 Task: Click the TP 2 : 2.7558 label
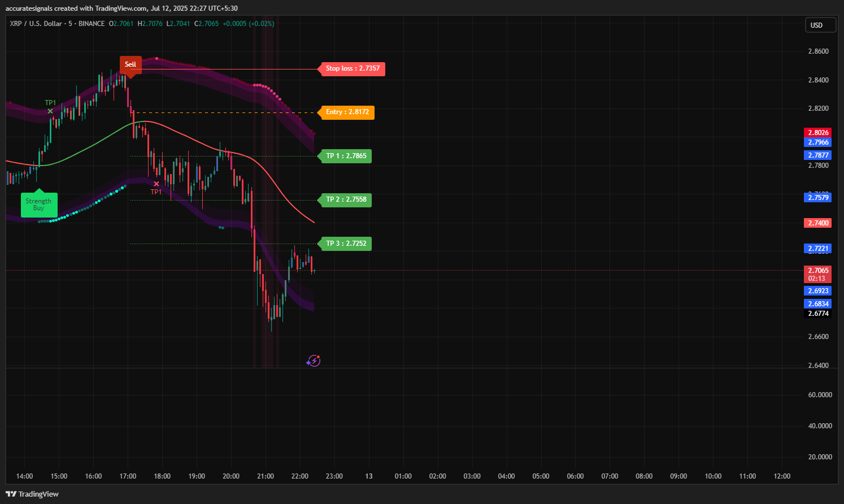pos(346,199)
